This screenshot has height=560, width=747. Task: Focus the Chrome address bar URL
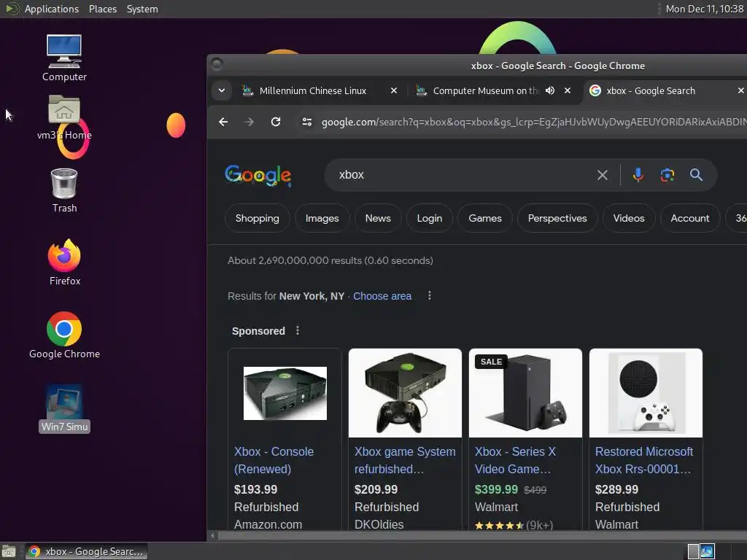click(x=533, y=122)
